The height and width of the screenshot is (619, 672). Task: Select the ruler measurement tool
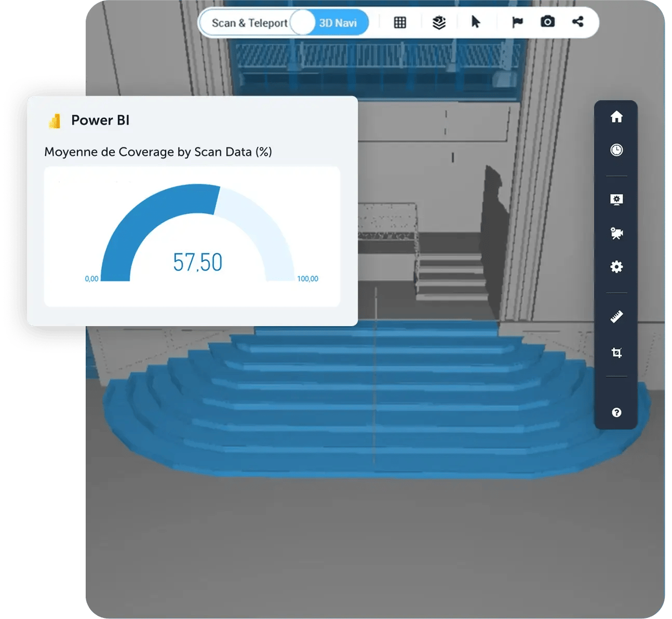(x=616, y=316)
